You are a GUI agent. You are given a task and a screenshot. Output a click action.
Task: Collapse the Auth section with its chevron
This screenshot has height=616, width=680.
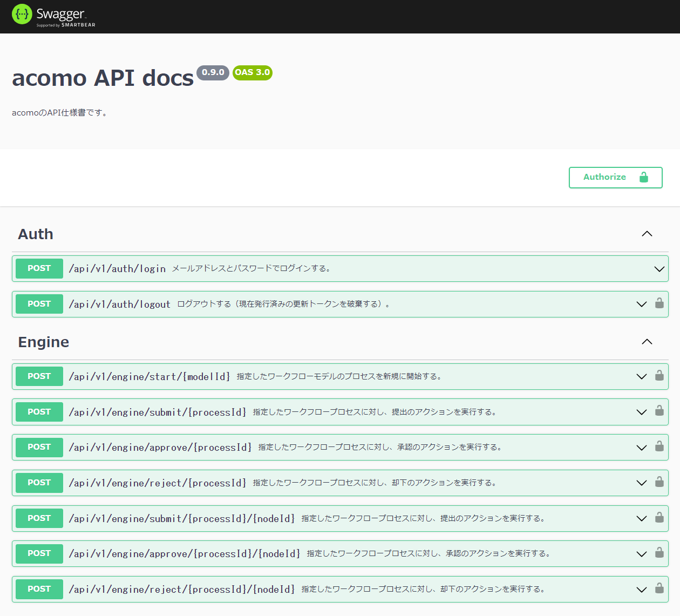(x=647, y=234)
